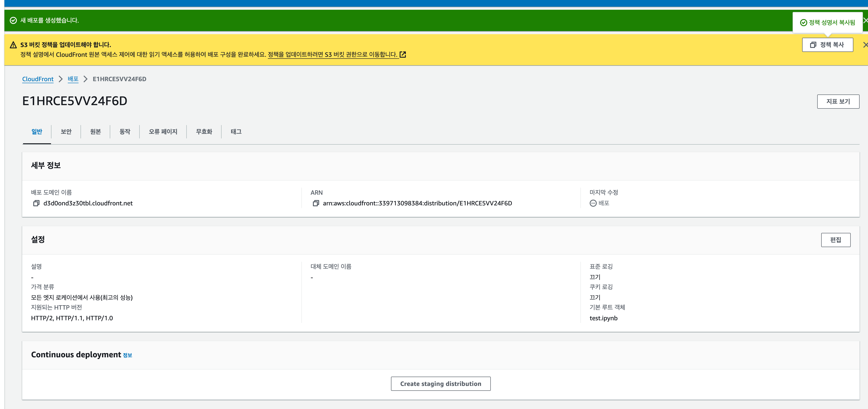The image size is (868, 409).
Task: Open the Continuous deployment 정보 link
Action: 127,355
